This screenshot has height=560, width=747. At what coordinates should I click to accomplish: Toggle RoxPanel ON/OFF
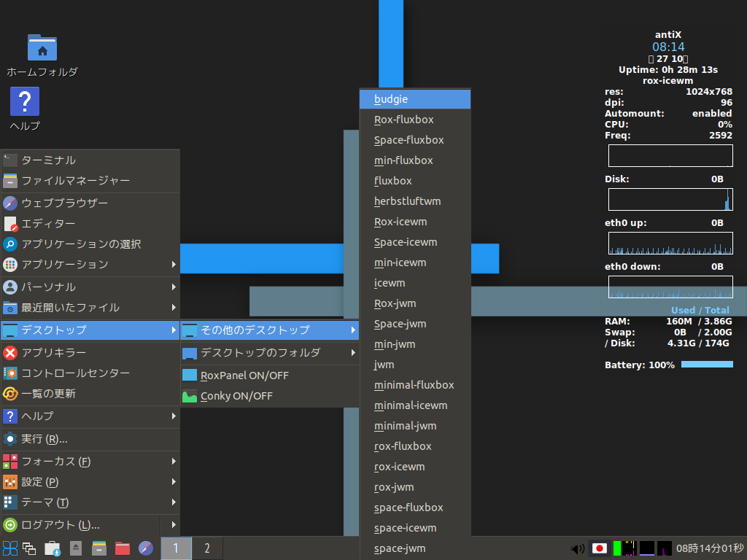click(270, 376)
